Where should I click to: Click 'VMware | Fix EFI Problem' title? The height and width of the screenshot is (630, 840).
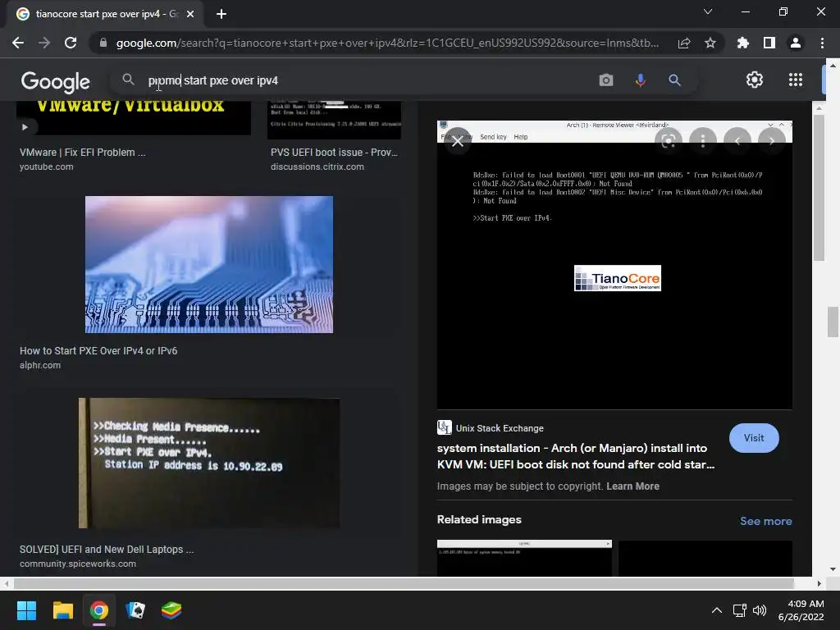83,152
